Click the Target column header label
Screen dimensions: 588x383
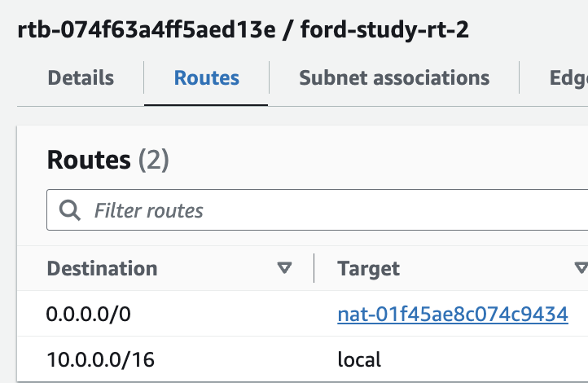point(368,269)
